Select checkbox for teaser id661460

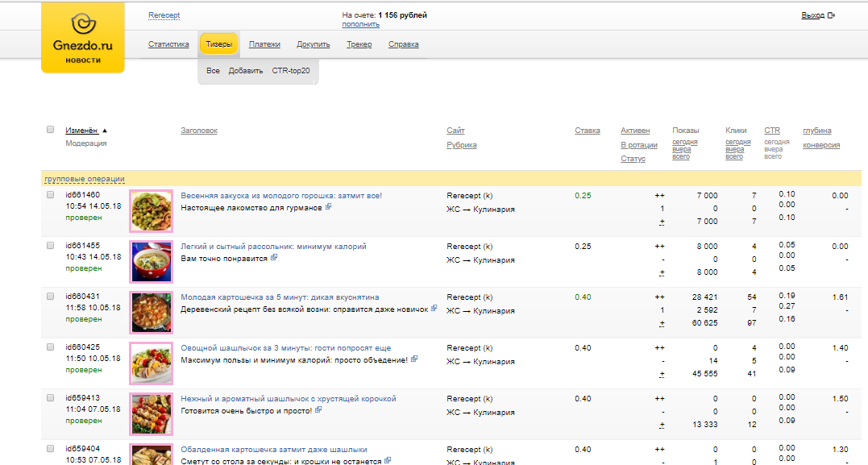coord(51,195)
